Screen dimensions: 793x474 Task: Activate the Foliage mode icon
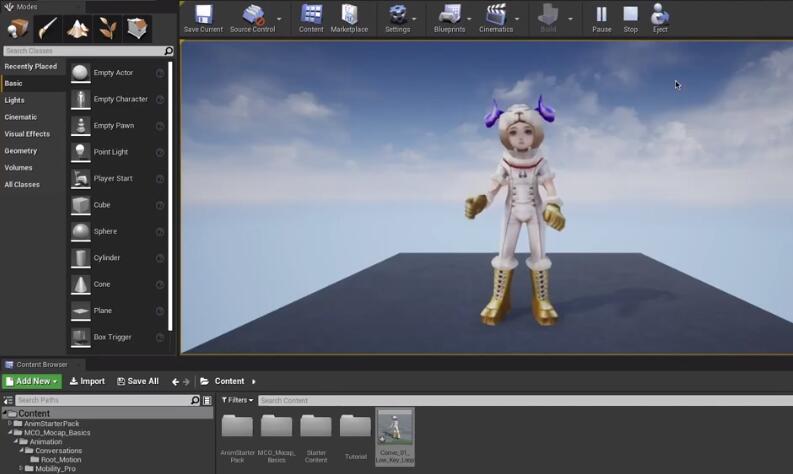tap(106, 28)
